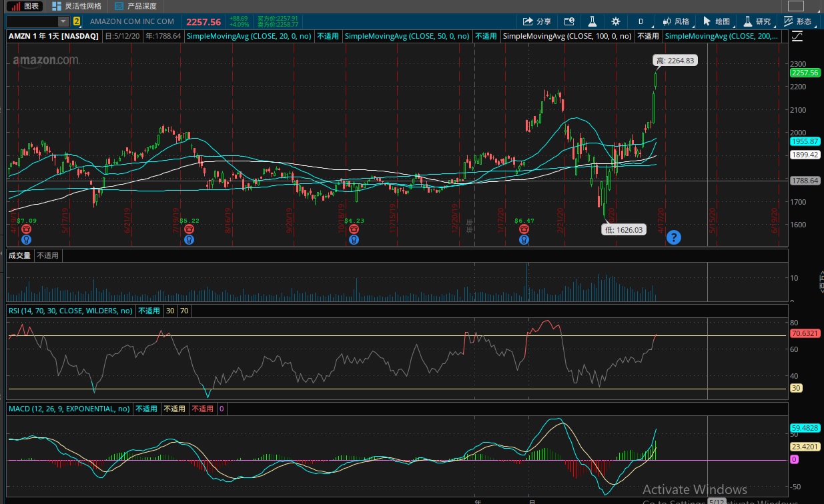Toggle the chart scale icon above price axis

pos(797,37)
